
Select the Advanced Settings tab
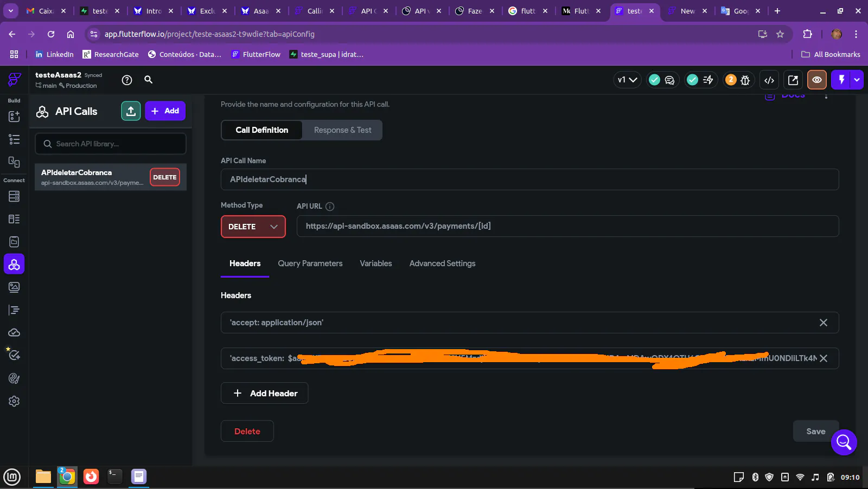click(x=442, y=263)
